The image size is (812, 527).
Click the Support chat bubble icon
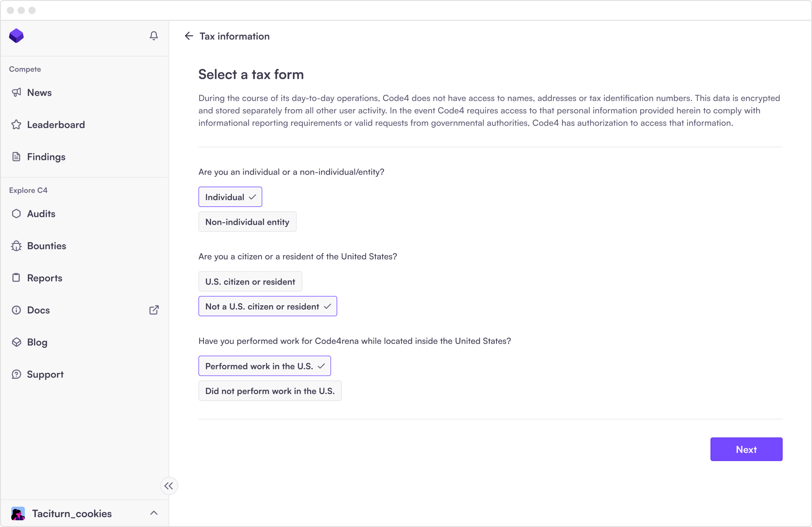tap(16, 374)
